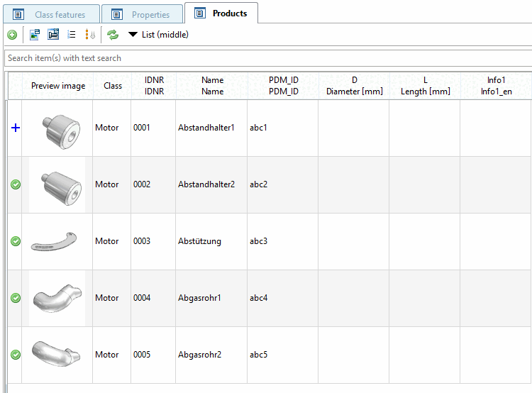Open the List (middle) view dropdown
The height and width of the screenshot is (393, 532).
[158, 35]
